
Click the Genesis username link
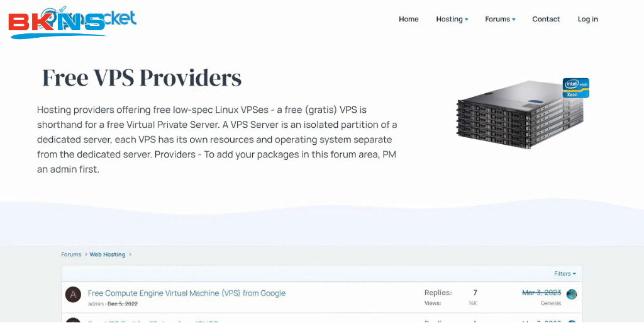(550, 303)
